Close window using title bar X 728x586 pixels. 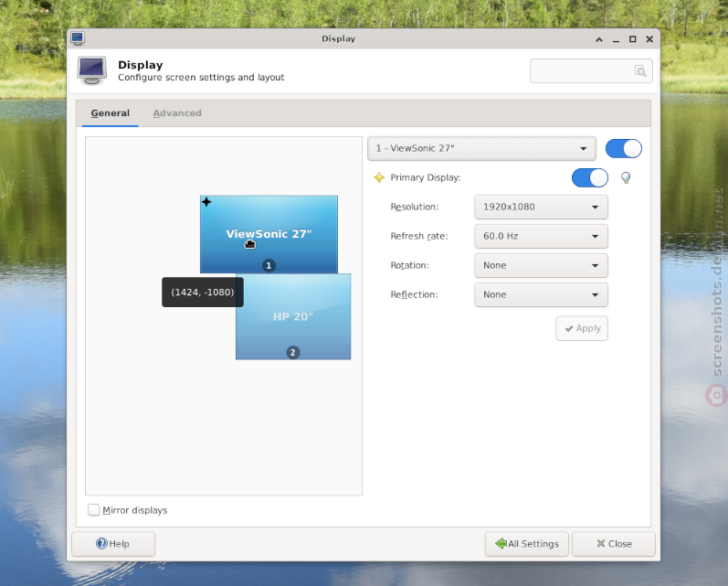[x=649, y=39]
